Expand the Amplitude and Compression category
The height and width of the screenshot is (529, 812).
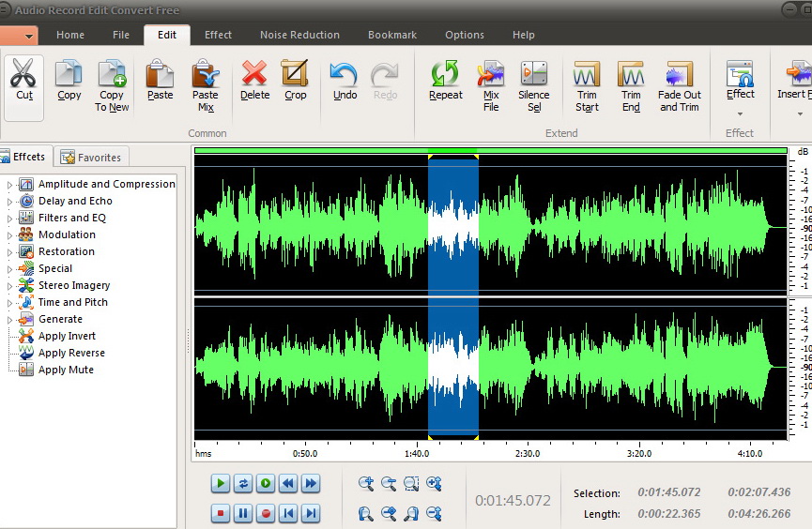(10, 185)
